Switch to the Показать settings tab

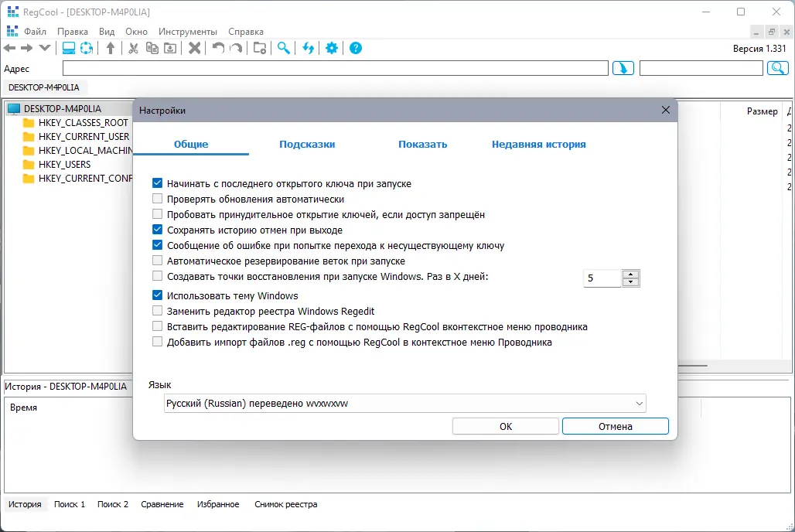point(423,144)
